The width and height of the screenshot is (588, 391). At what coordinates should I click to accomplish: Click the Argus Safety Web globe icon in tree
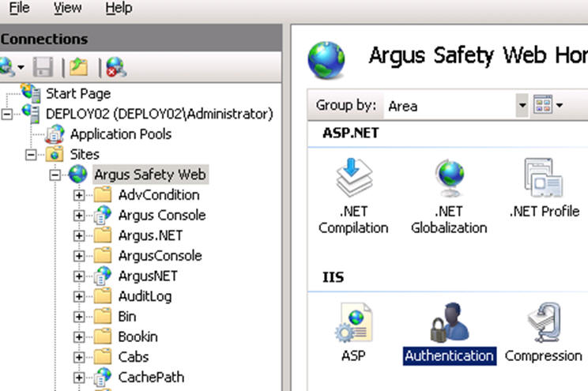pos(78,175)
